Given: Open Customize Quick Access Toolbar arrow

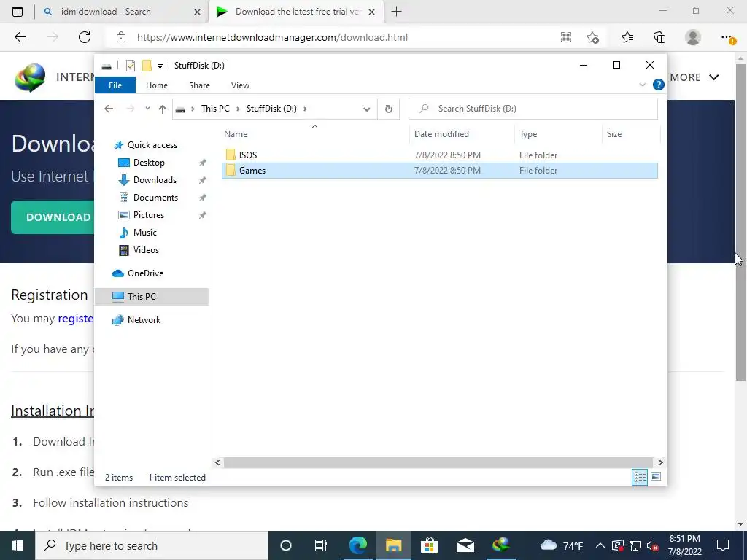Looking at the screenshot, I should point(160,66).
